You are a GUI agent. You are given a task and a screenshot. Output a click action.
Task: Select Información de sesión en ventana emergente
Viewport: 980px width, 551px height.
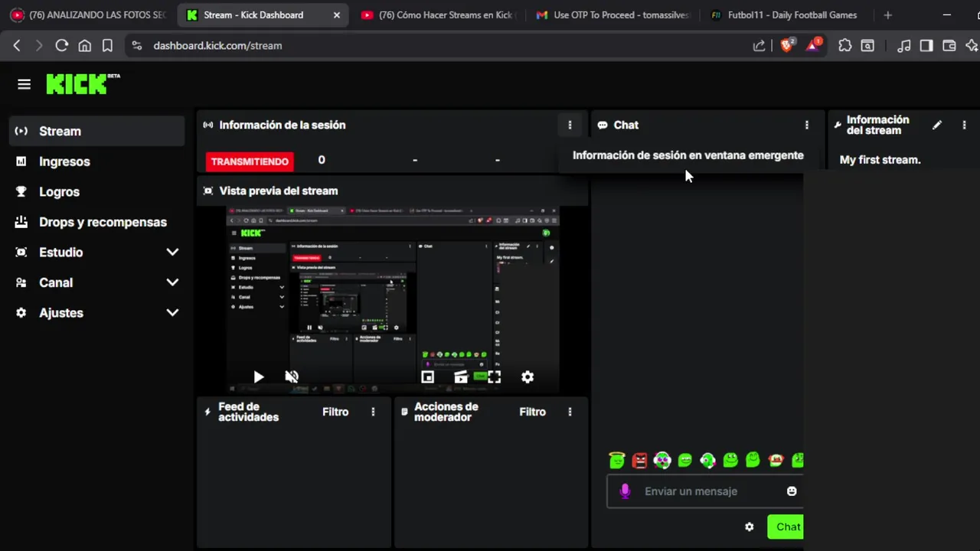pos(688,155)
